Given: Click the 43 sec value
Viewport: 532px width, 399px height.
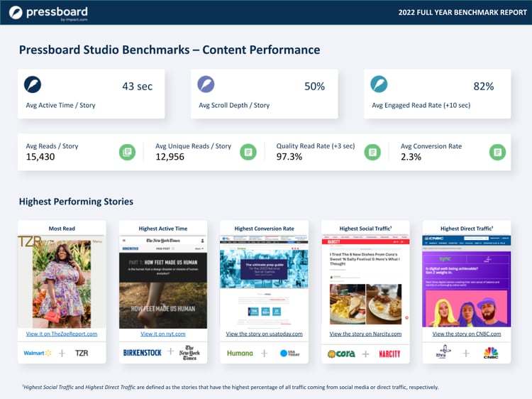Looking at the screenshot, I should click(138, 86).
